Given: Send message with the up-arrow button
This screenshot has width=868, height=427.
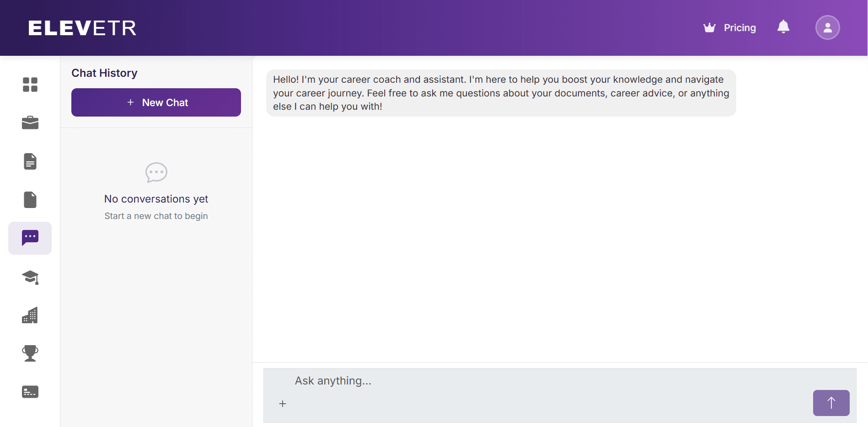Looking at the screenshot, I should [x=831, y=403].
